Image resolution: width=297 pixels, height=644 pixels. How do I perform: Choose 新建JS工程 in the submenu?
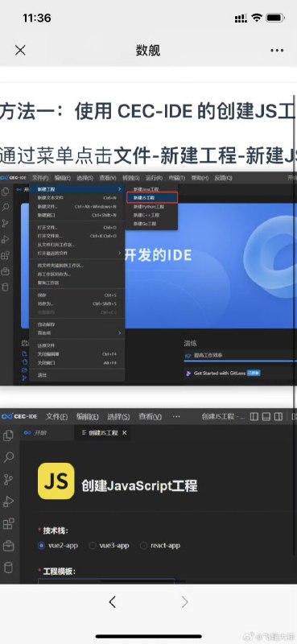151,197
